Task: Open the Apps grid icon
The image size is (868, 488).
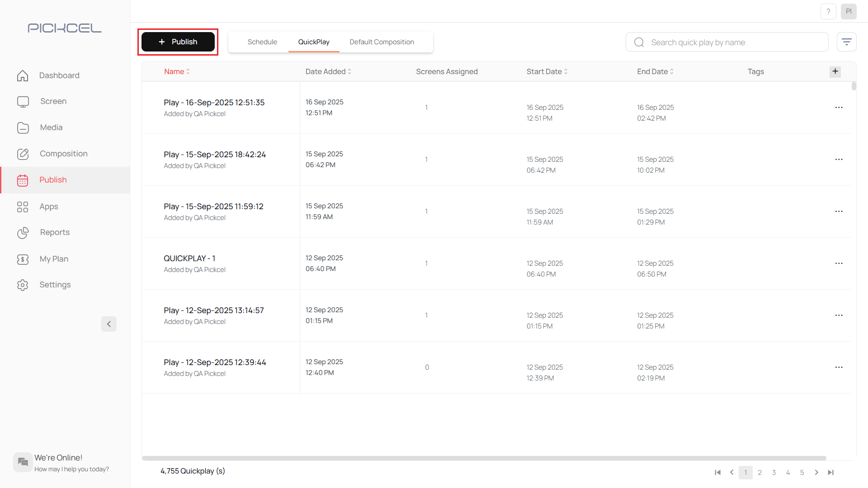Action: 23,207
